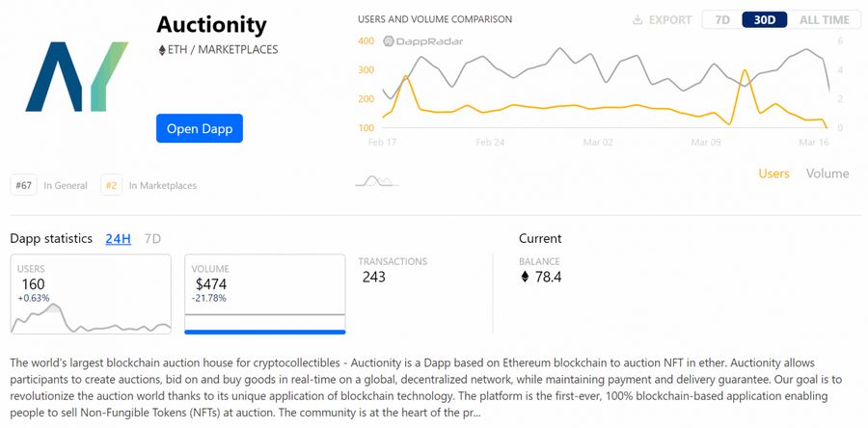Switch Dapp statistics to 7D
This screenshot has width=868, height=428.
click(152, 239)
